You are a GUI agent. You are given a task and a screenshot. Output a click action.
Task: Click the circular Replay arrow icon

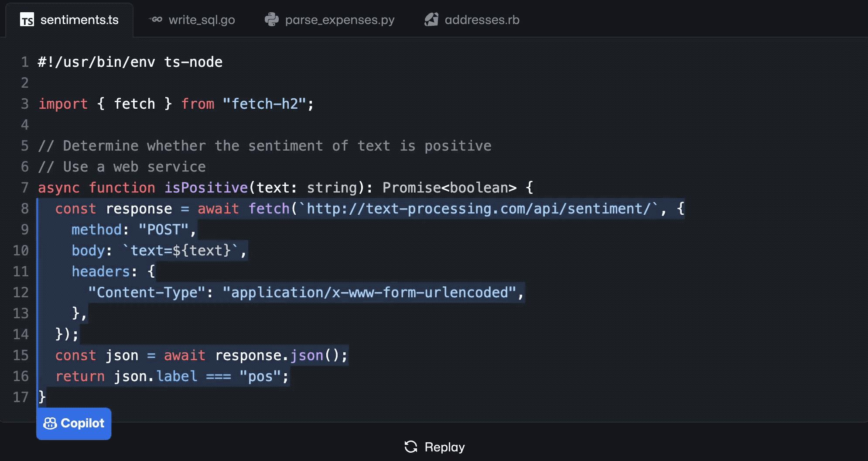pos(411,447)
